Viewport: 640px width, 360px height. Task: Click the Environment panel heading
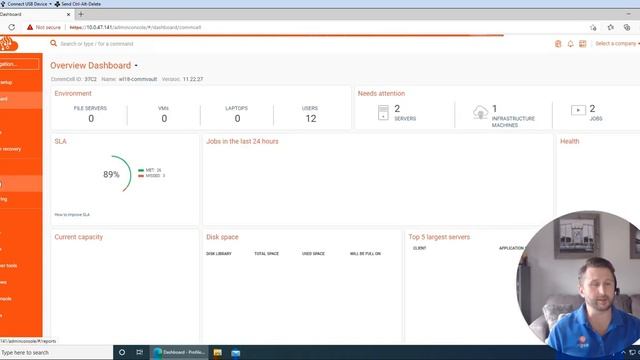73,93
